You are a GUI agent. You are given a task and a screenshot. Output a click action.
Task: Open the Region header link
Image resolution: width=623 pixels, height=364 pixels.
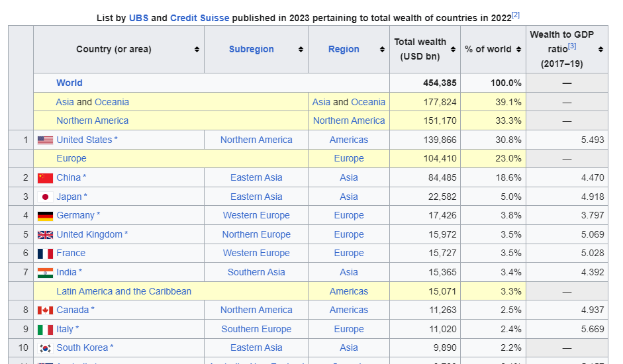344,49
